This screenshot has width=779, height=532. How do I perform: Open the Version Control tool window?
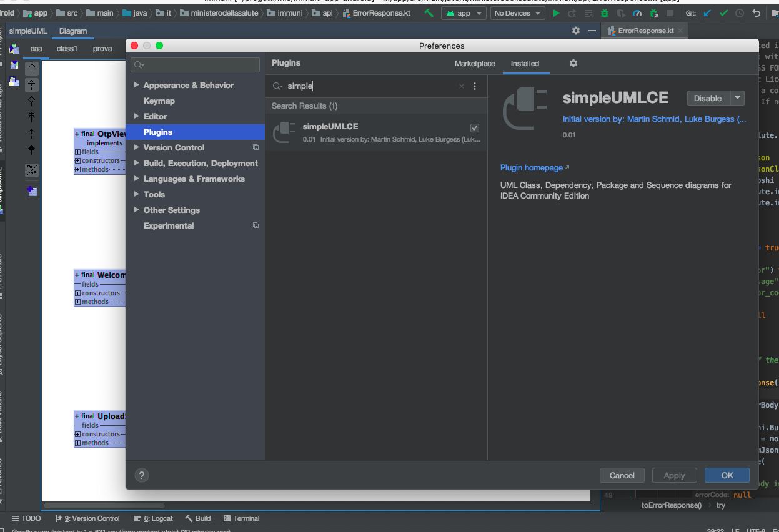(87, 518)
